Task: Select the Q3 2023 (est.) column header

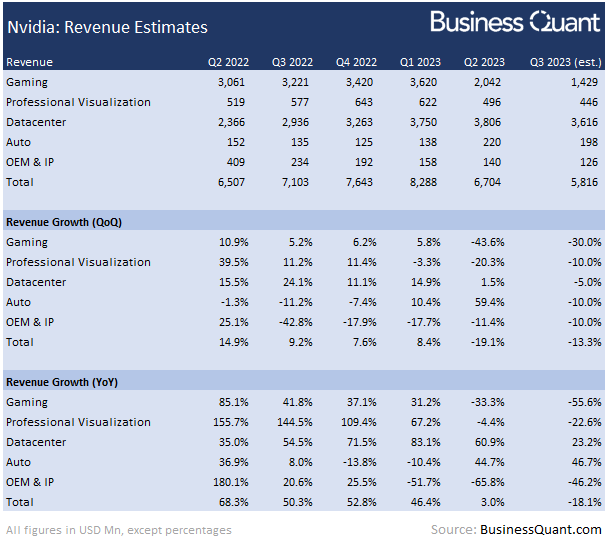Action: click(x=566, y=62)
